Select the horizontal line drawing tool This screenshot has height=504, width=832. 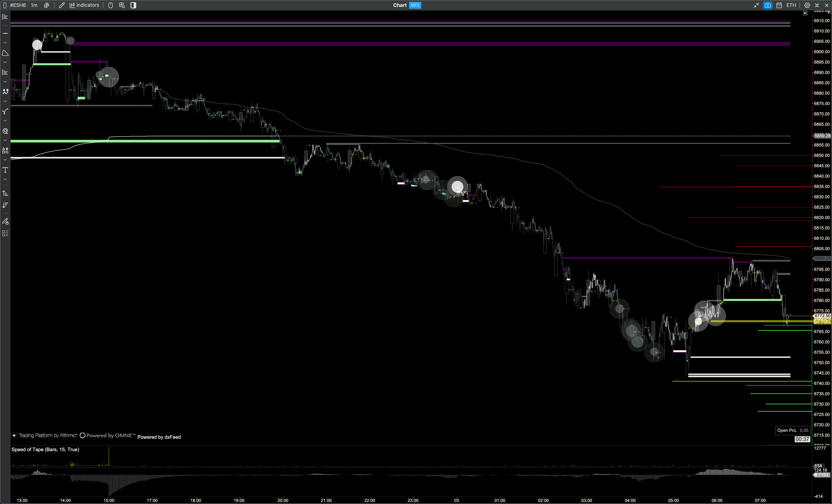coord(5,33)
